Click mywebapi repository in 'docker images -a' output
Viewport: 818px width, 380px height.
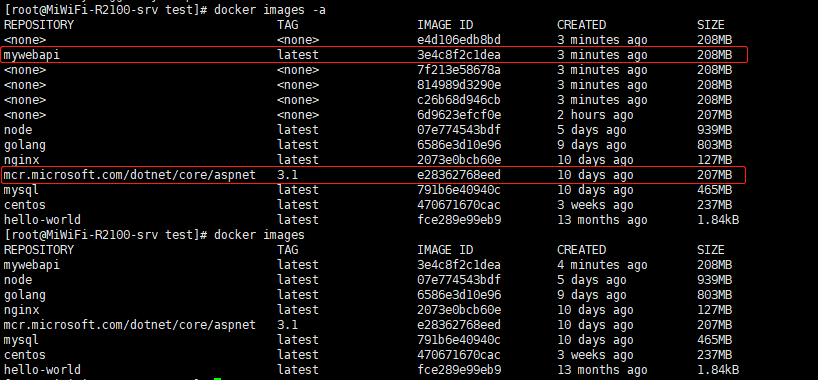(32, 55)
